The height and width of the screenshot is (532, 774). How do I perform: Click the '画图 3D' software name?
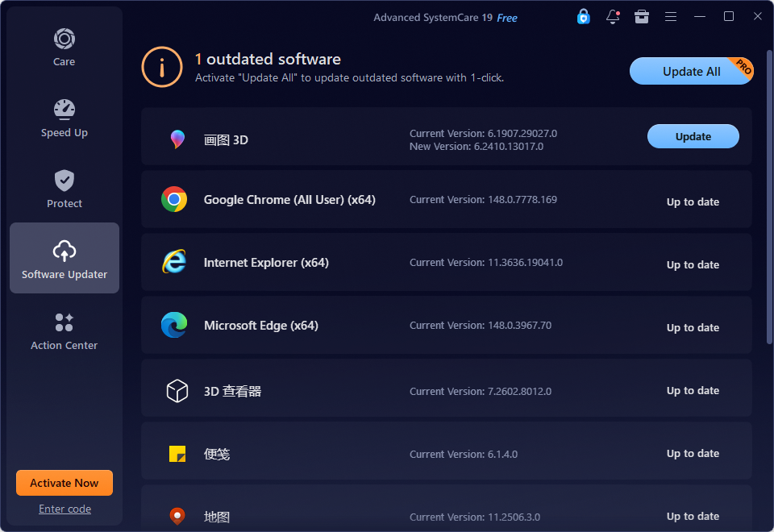[226, 140]
